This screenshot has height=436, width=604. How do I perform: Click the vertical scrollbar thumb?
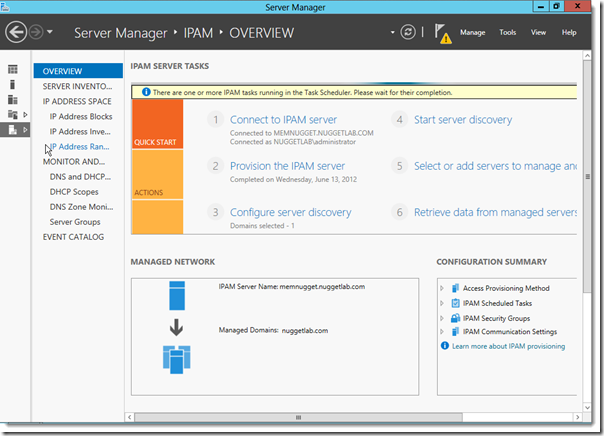tap(587, 176)
